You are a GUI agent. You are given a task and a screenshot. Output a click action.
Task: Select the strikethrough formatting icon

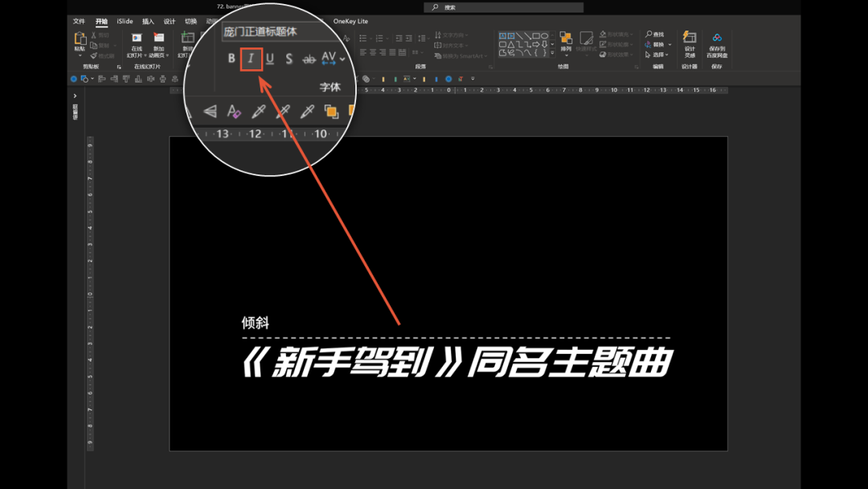(309, 58)
